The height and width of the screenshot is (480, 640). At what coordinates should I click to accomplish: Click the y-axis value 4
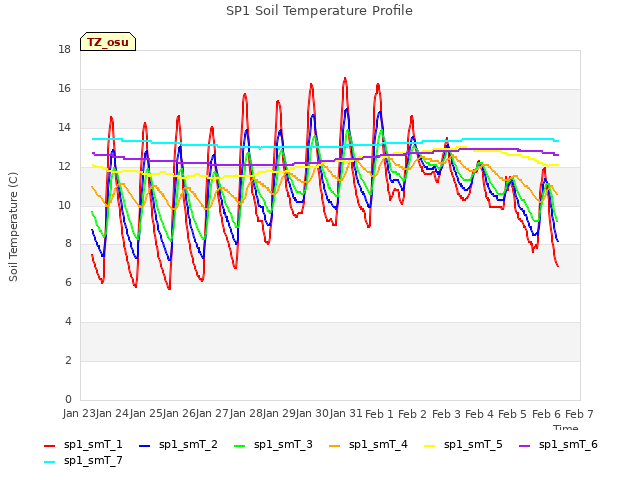[68, 321]
